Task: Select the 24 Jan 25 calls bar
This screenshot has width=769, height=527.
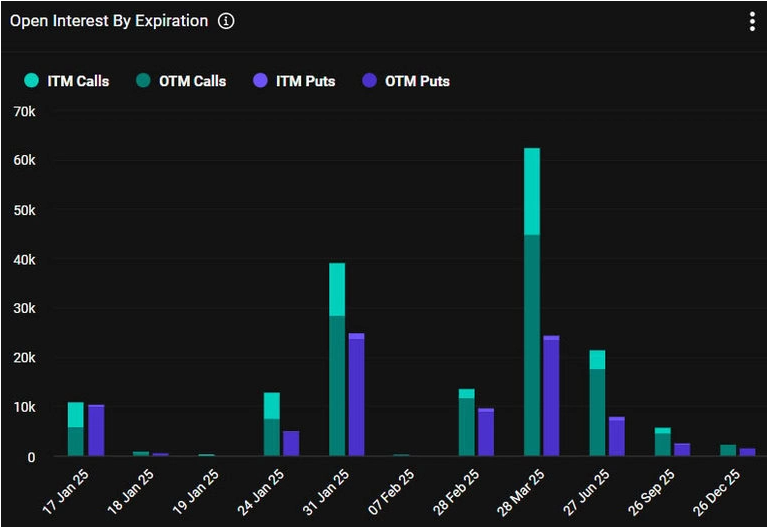Action: [x=272, y=424]
